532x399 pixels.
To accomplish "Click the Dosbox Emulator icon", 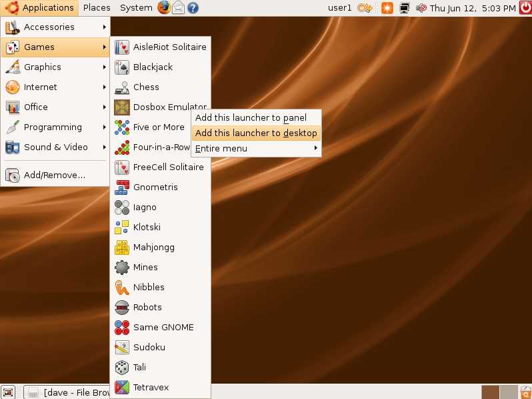I will coord(121,107).
